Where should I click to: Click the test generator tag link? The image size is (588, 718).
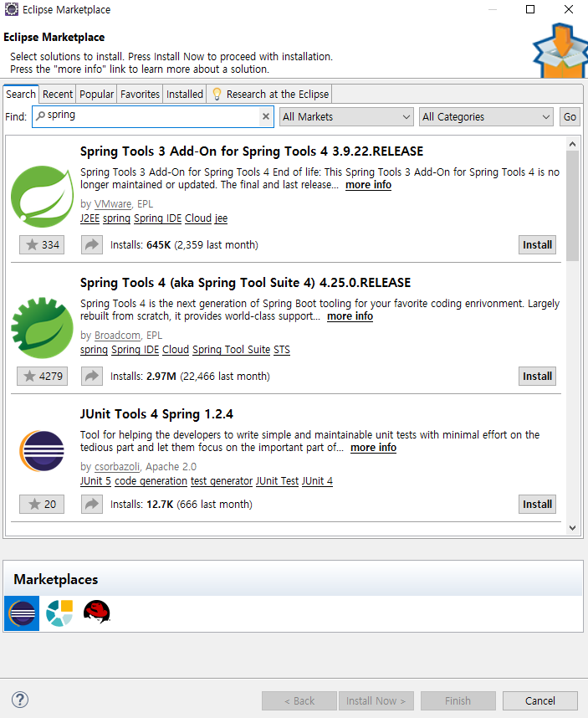point(222,481)
